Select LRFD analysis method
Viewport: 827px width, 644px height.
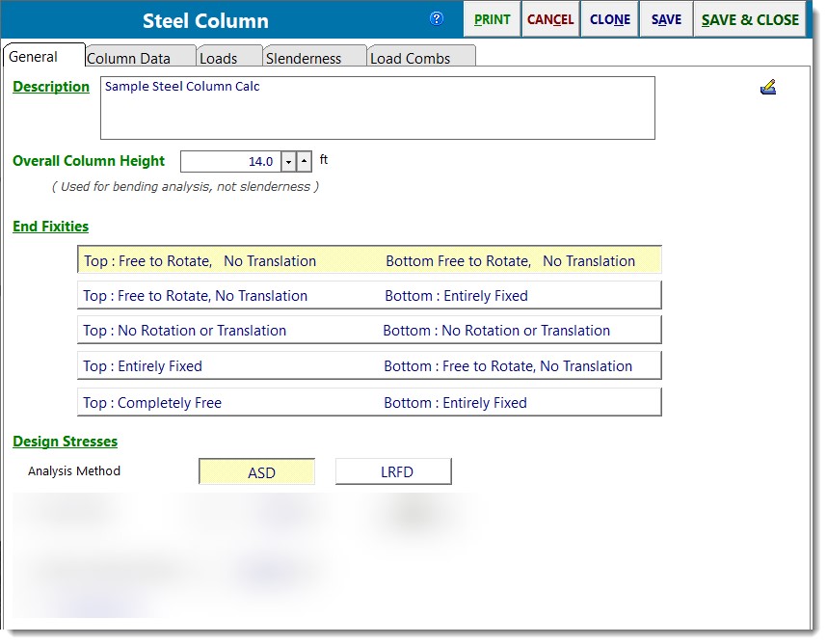(x=393, y=472)
